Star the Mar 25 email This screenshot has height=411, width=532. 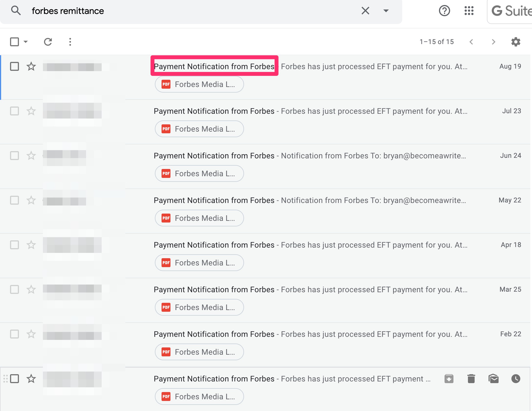pos(31,289)
